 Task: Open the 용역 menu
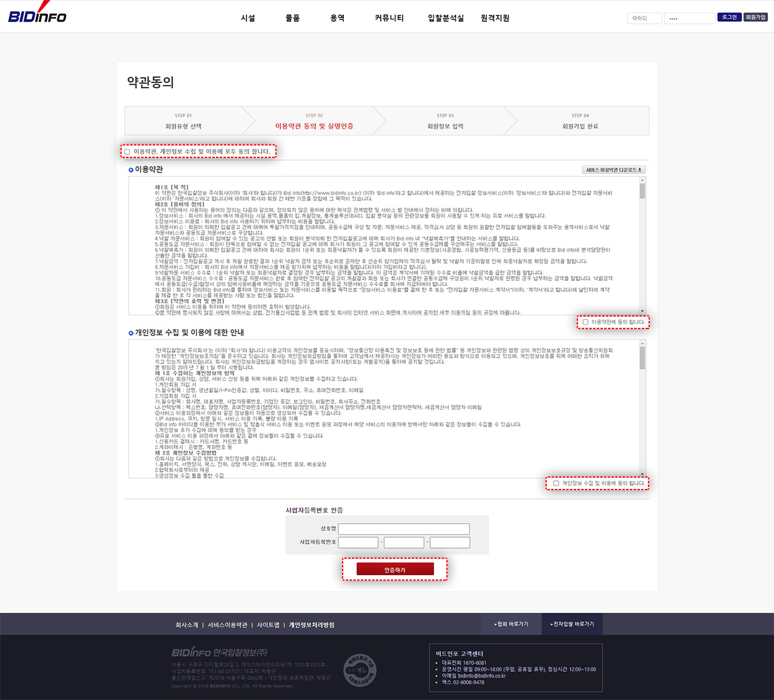[337, 18]
